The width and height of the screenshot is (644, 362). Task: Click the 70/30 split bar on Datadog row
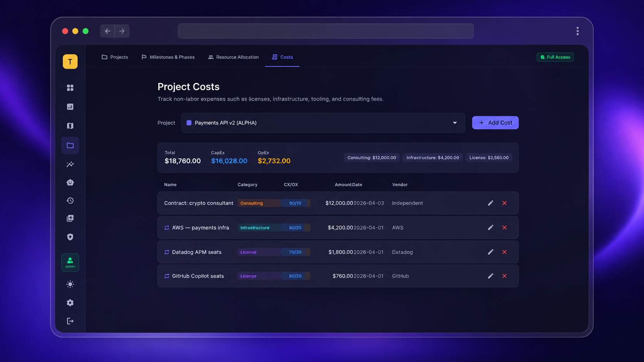tap(295, 252)
